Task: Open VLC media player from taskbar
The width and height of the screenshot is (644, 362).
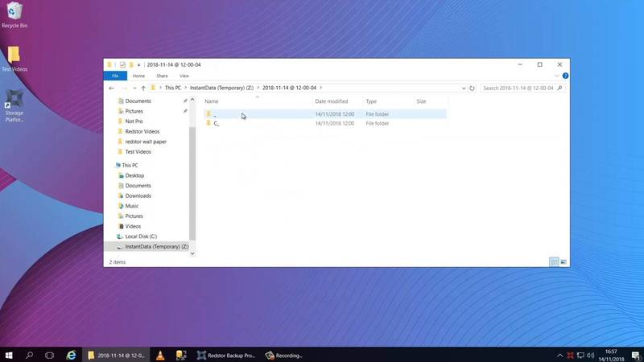Action: pos(160,356)
